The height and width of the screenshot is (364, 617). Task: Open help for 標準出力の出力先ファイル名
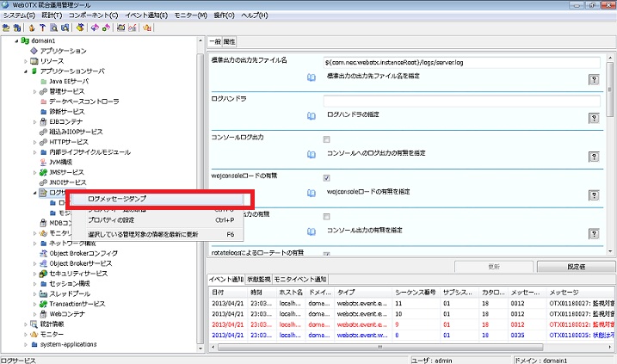[x=594, y=80]
